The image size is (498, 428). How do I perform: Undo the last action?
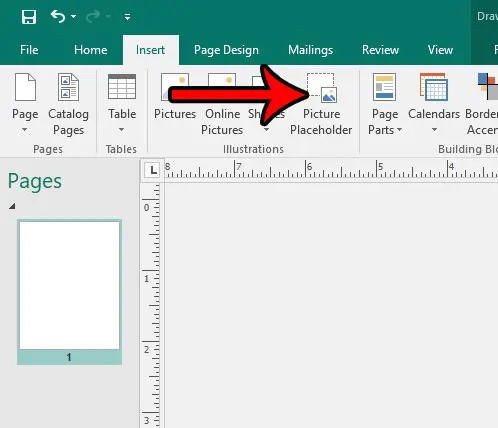click(x=58, y=16)
